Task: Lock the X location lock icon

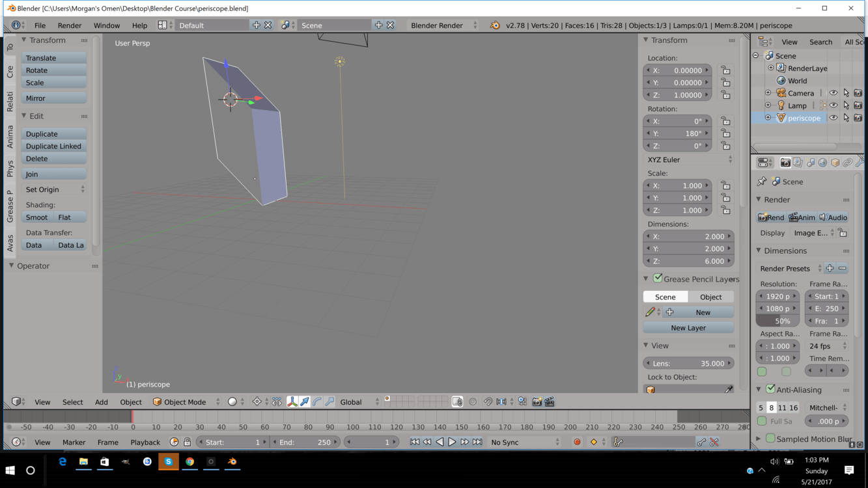Action: 725,70
